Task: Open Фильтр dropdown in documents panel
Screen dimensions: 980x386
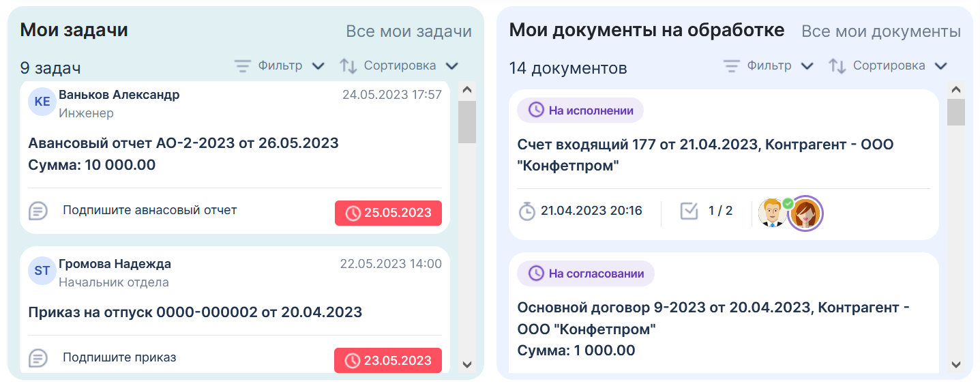Action: [807, 66]
